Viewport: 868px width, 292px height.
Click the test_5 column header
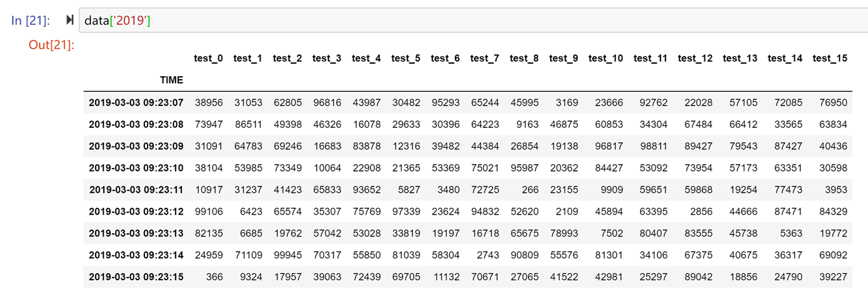[406, 58]
